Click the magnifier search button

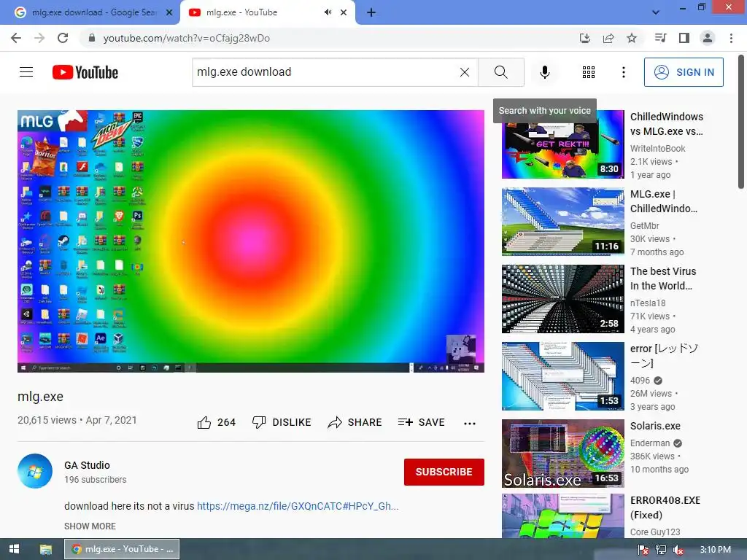pyautogui.click(x=500, y=72)
